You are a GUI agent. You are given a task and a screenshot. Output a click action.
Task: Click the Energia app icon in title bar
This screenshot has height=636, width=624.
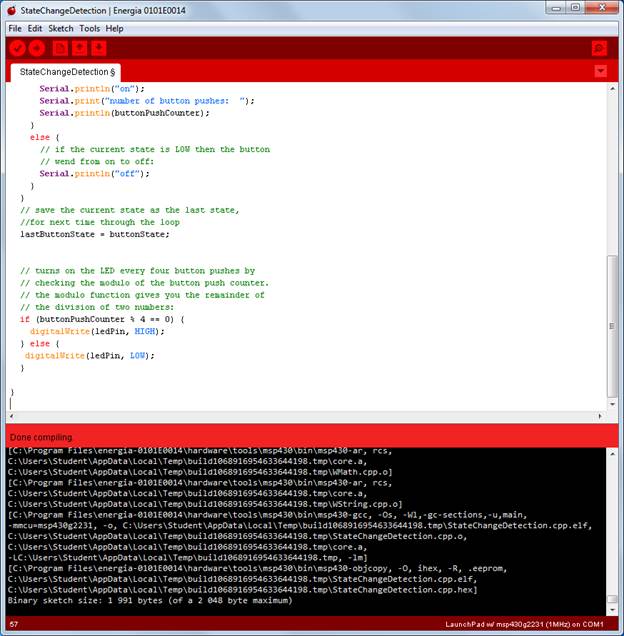pos(12,11)
